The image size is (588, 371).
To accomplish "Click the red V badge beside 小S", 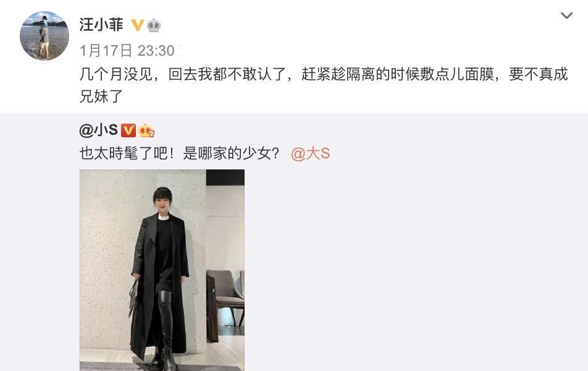I will click(x=128, y=130).
